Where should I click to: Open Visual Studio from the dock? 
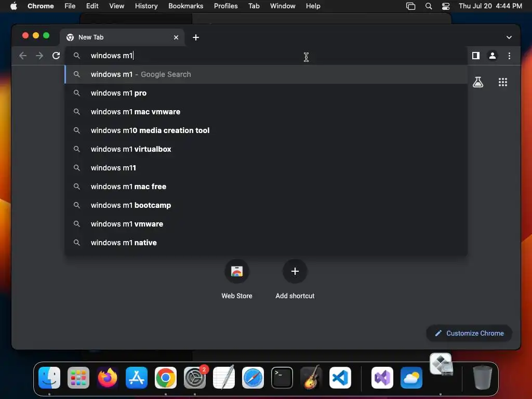point(382,378)
